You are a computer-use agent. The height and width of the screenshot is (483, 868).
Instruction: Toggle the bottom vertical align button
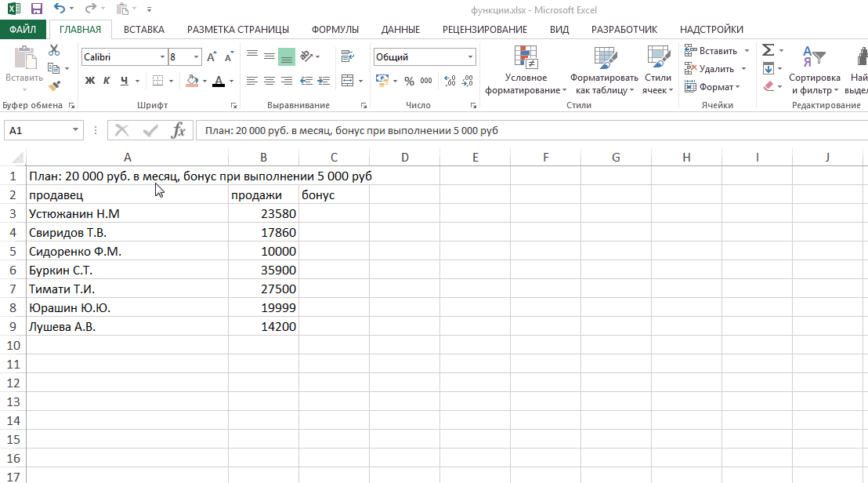[286, 56]
